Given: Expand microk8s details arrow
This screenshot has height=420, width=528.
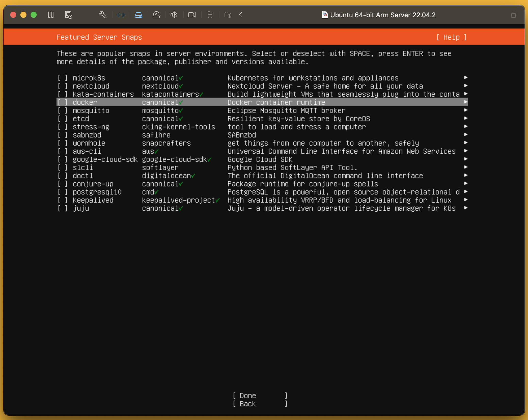Looking at the screenshot, I should coord(466,77).
